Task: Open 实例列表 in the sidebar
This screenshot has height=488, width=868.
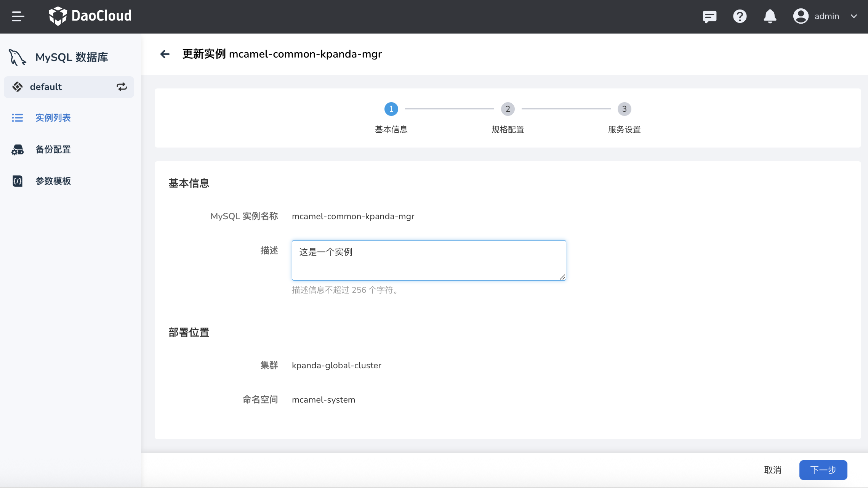Action: (x=53, y=118)
